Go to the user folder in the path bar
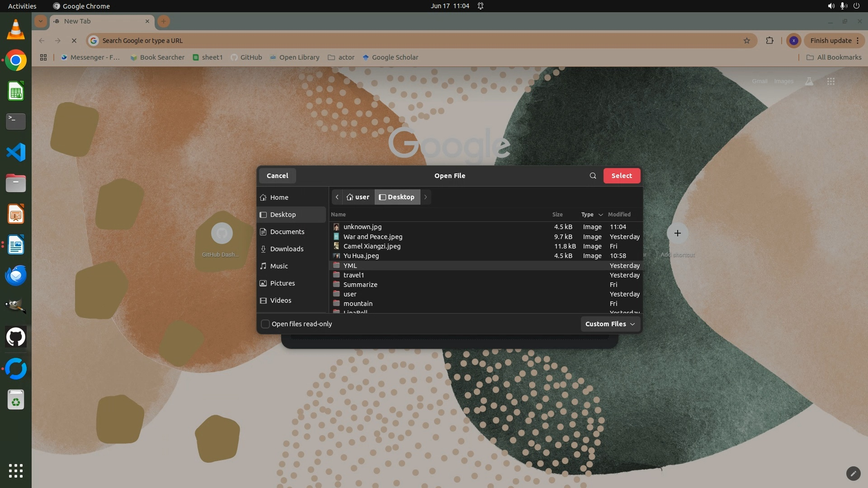 [358, 197]
